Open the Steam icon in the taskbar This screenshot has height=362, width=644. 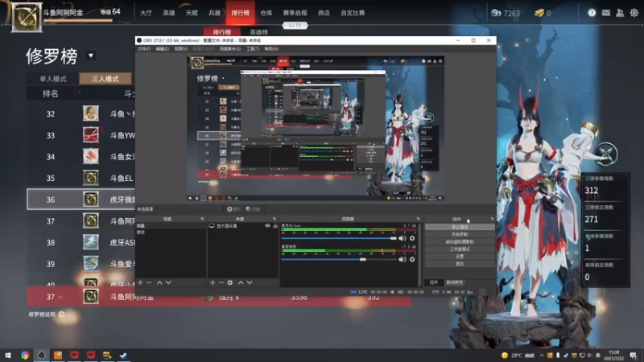click(x=123, y=355)
